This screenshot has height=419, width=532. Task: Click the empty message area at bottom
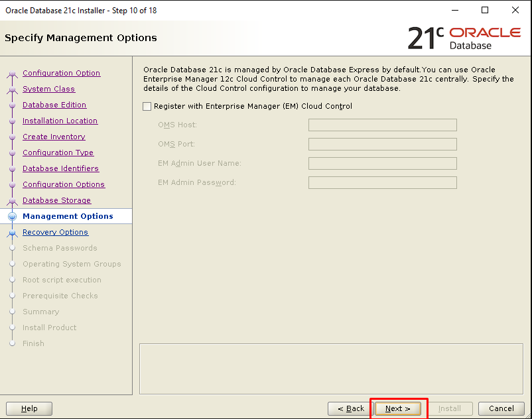point(331,369)
